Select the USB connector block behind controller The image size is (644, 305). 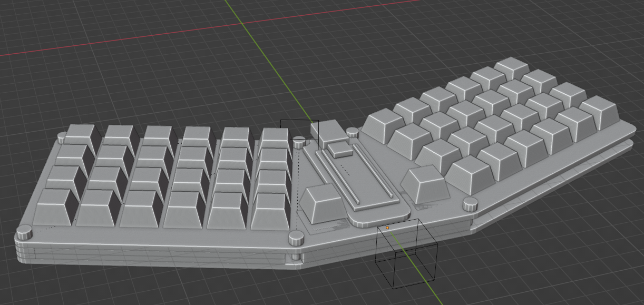point(328,132)
